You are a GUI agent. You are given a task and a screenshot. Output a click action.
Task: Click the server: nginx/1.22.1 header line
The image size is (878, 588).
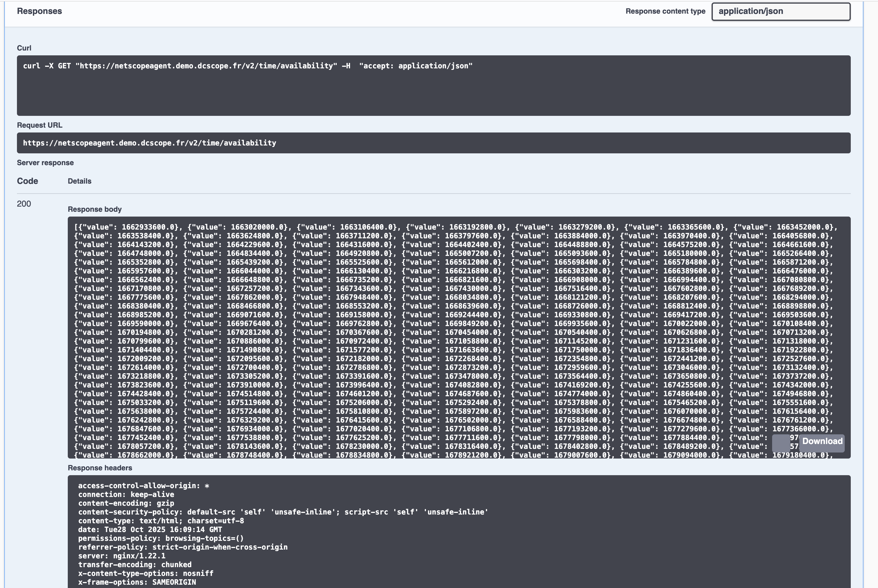(122, 556)
